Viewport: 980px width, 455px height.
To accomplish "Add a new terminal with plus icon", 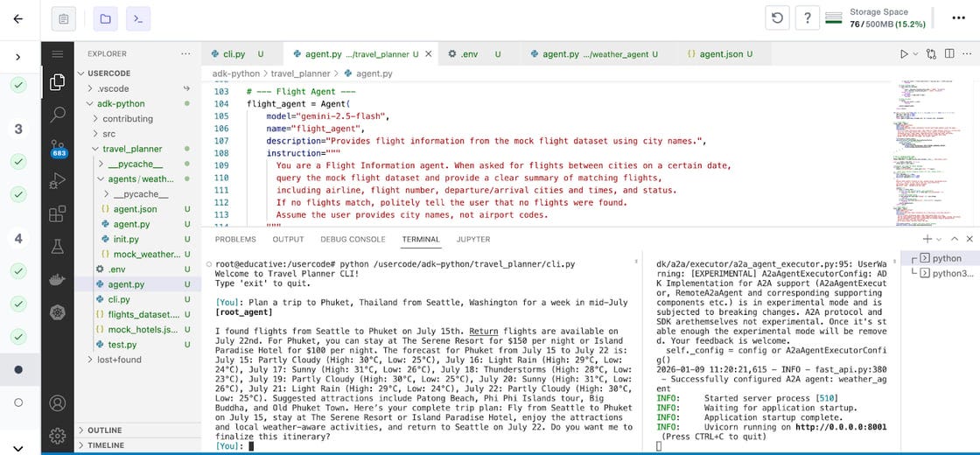I will pyautogui.click(x=927, y=240).
